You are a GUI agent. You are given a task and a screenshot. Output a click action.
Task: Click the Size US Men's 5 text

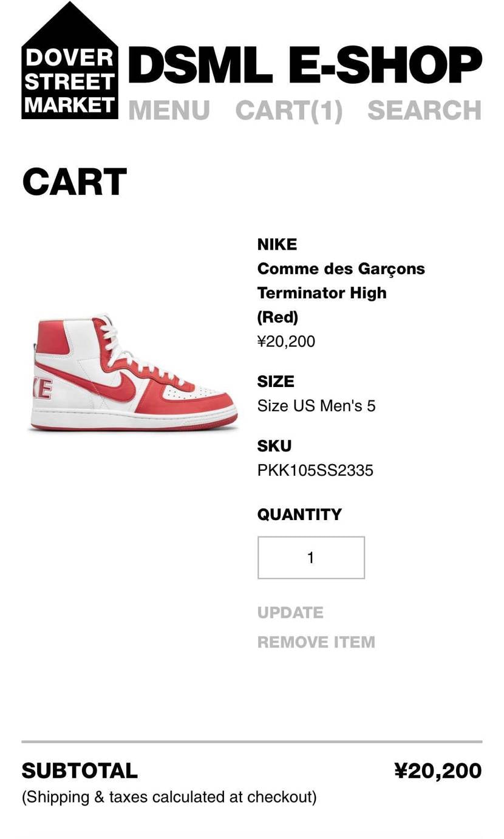coord(316,406)
